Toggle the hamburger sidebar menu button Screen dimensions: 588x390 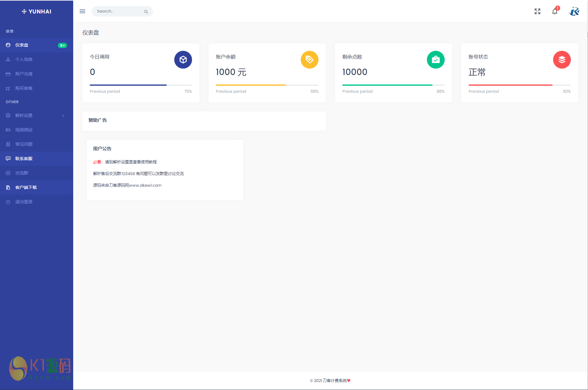click(x=82, y=11)
